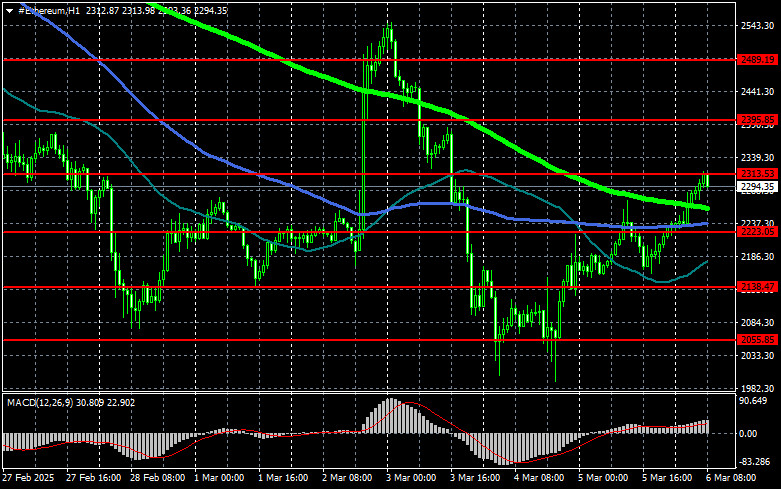Click the 2294.35 current price marker on axis
This screenshot has width=781, height=489.
tap(757, 187)
